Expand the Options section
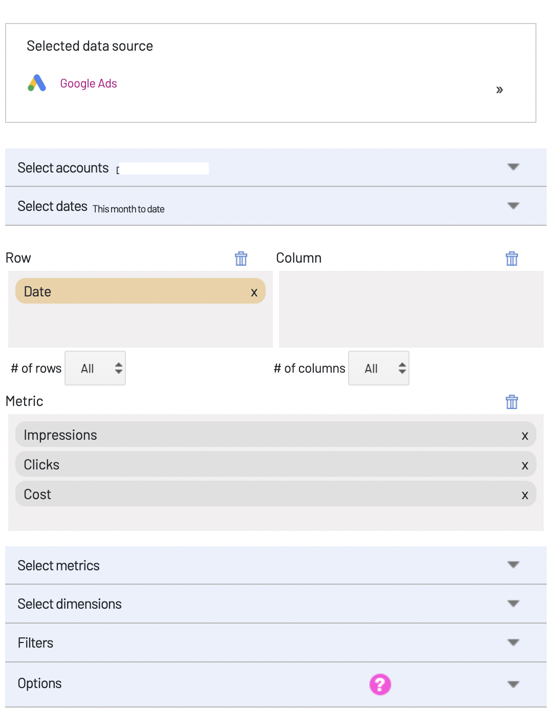This screenshot has width=560, height=728. tap(513, 684)
